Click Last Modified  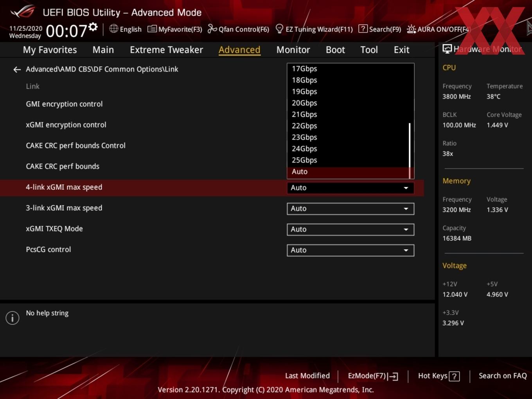[307, 376]
